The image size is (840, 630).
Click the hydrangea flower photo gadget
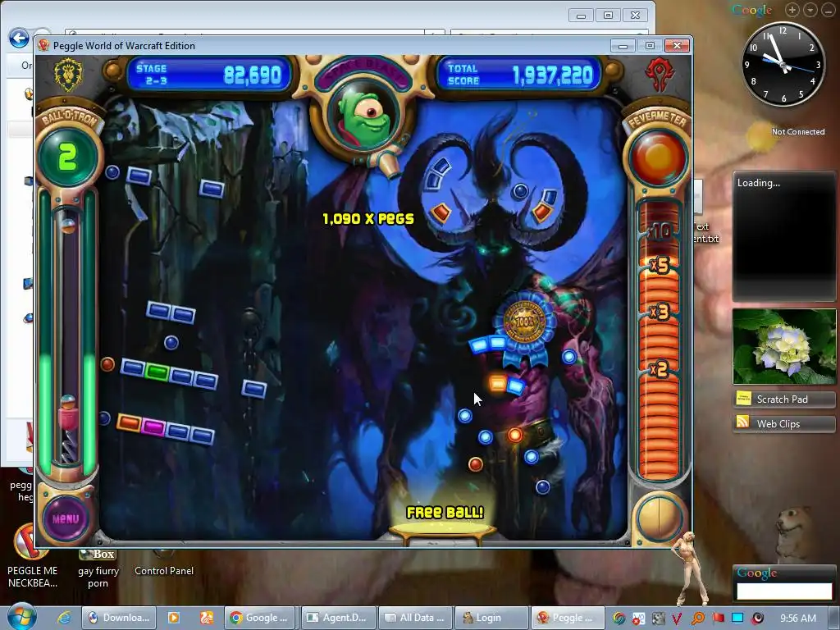click(784, 346)
